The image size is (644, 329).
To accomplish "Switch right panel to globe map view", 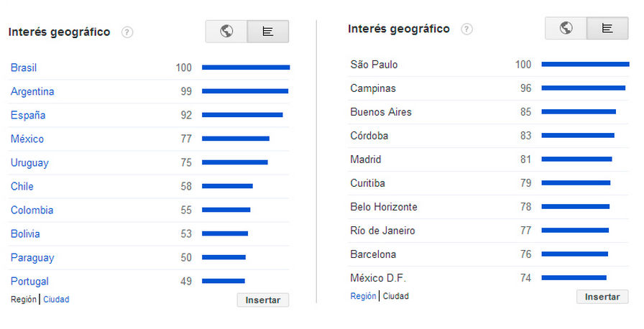I will tap(566, 29).
